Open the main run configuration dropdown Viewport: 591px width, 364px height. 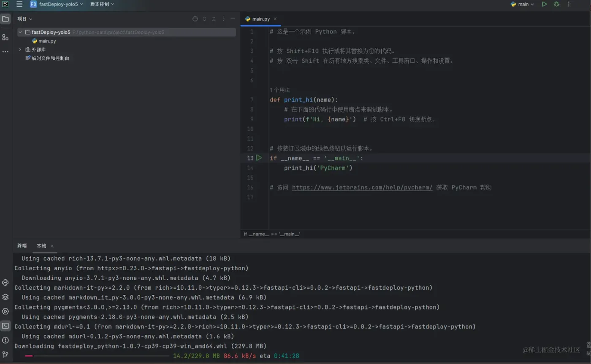point(523,4)
